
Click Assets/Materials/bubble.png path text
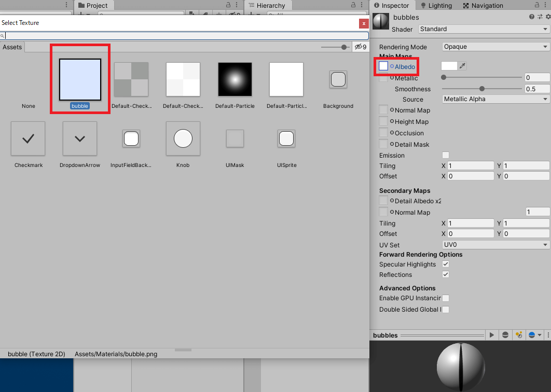116,354
